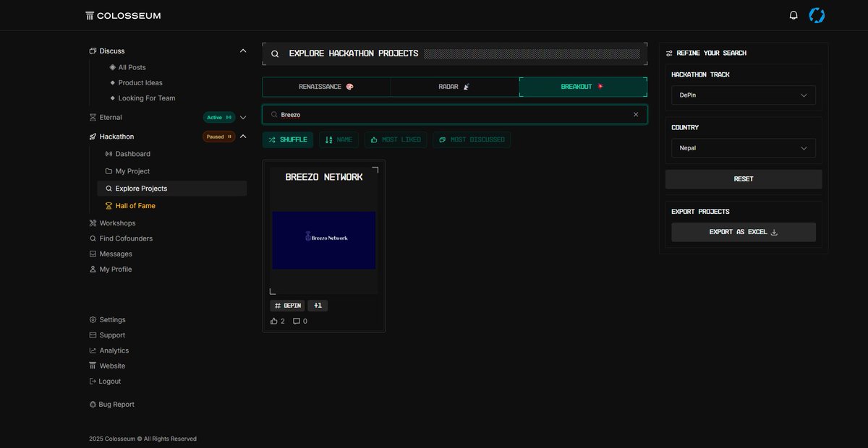This screenshot has width=868, height=448.
Task: Toggle sorting by Most Liked
Action: click(396, 139)
